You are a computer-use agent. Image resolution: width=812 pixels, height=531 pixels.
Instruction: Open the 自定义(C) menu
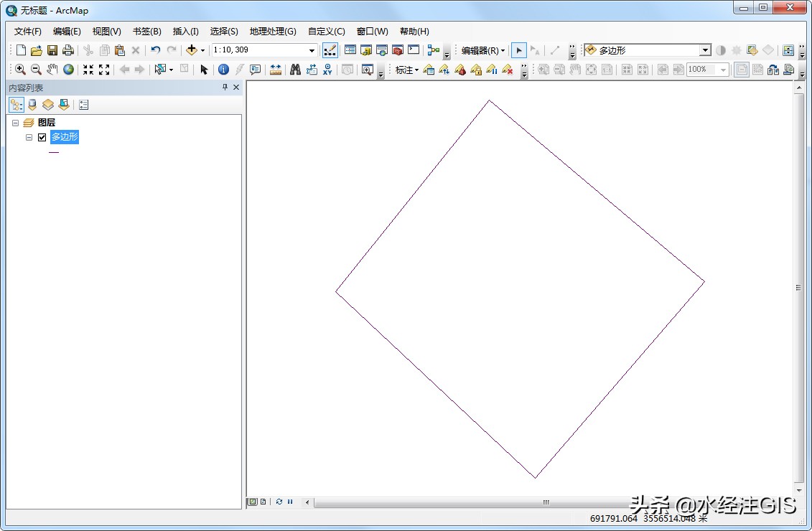326,31
